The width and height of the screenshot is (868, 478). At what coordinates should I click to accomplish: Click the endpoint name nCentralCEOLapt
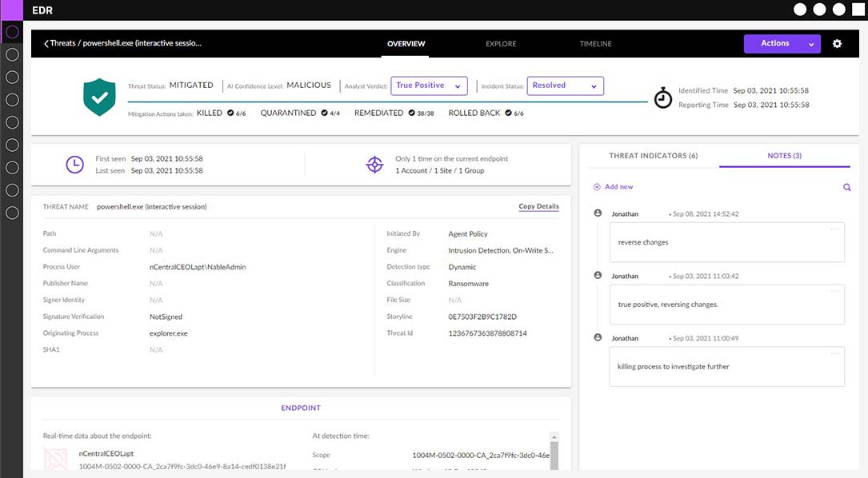[106, 454]
